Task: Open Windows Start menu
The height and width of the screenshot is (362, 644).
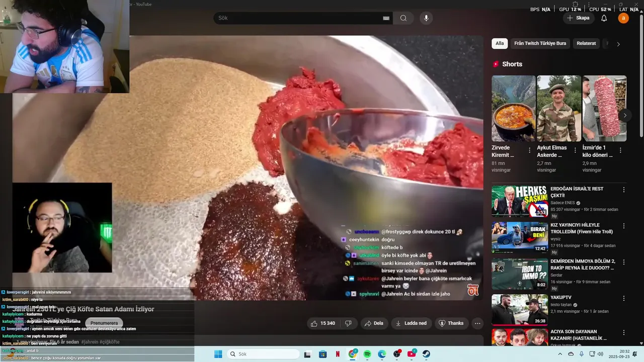Action: pyautogui.click(x=218, y=354)
